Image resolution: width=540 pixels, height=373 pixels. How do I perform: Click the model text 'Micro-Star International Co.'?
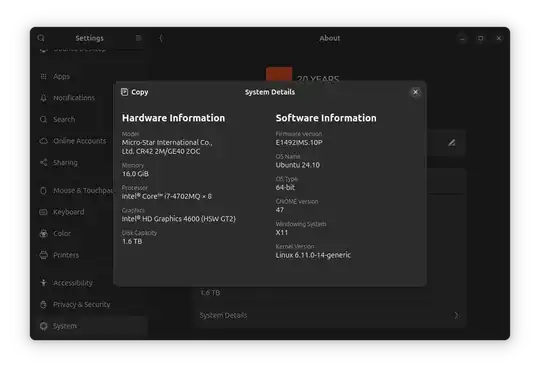tap(167, 142)
